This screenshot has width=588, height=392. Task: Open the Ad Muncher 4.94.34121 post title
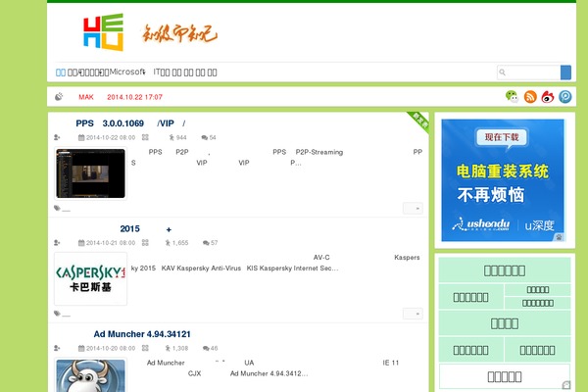142,334
